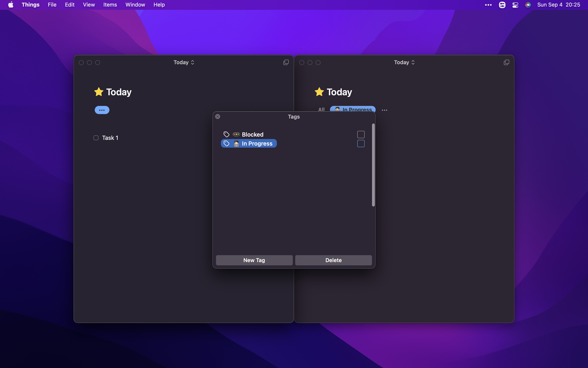The image size is (588, 368).
Task: Click the Today heading in right window
Action: point(339,92)
